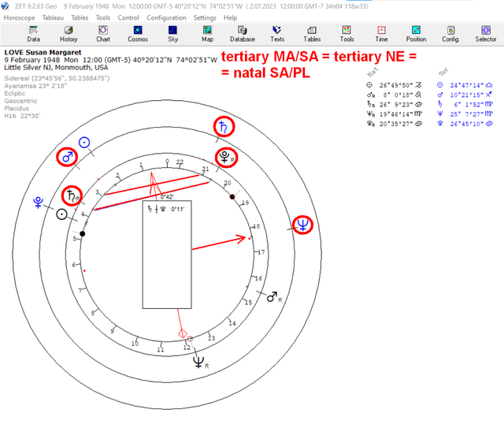The height and width of the screenshot is (428, 504).
Task: Click the Tools toolbar icon
Action: 346,34
